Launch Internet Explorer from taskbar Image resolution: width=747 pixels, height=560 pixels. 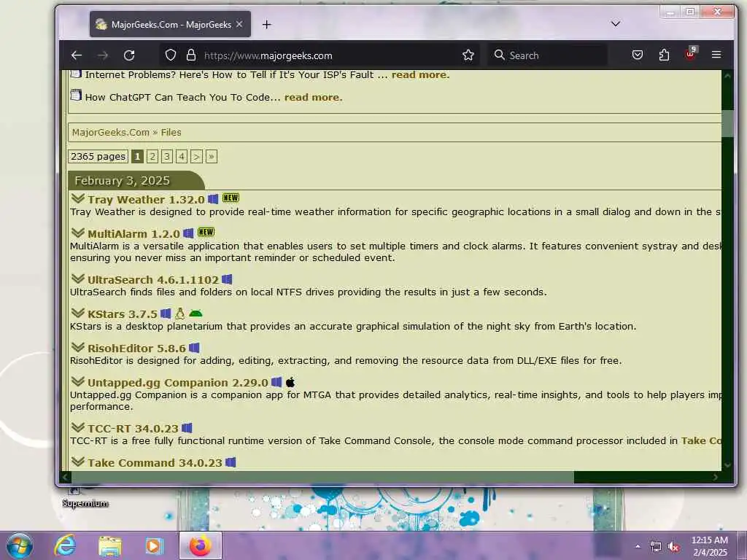65,545
